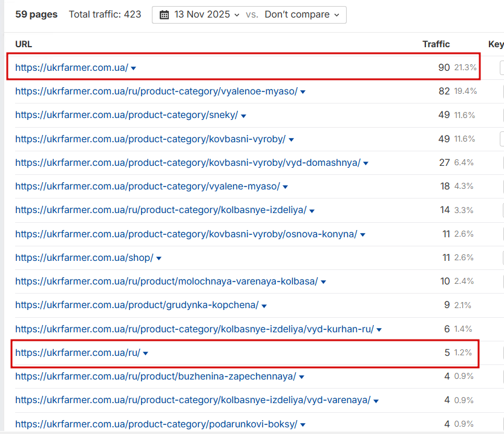Expand arrow after ru kolbasnye-izdeliya/ URL

(312, 211)
